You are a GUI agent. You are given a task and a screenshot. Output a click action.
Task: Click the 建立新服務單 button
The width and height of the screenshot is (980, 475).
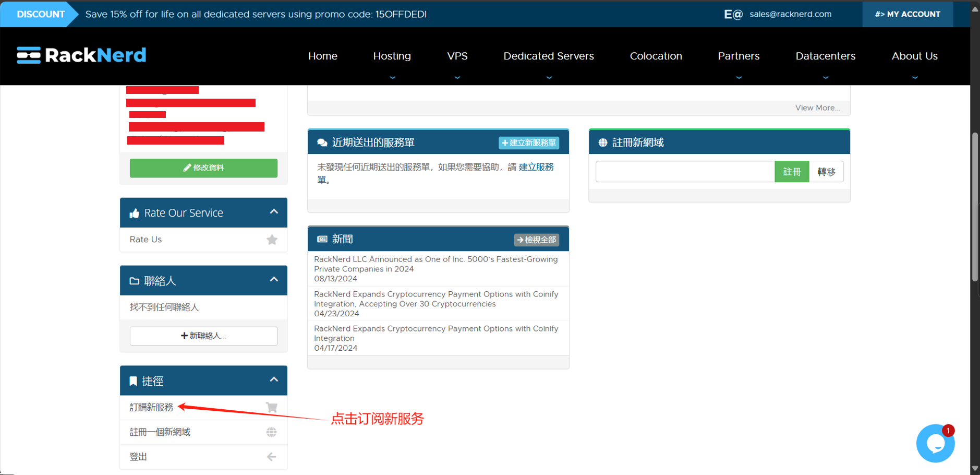(529, 143)
